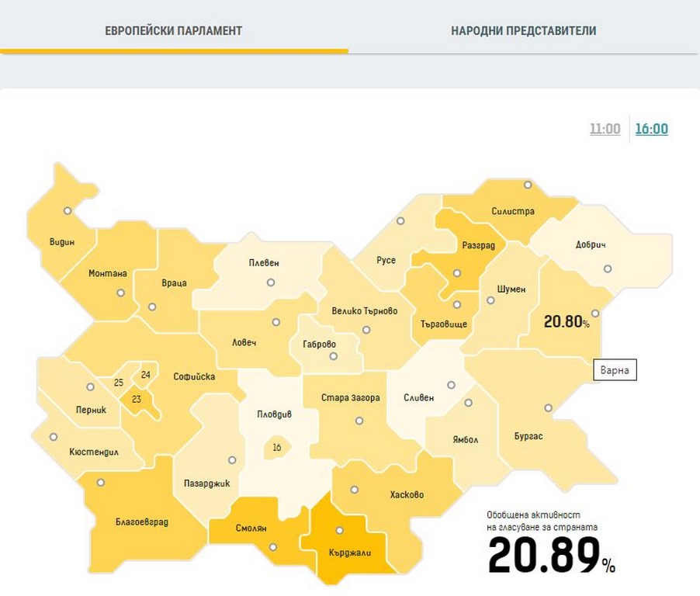700x596 pixels.
Task: Click the Монтана region on the map
Action: click(x=108, y=274)
